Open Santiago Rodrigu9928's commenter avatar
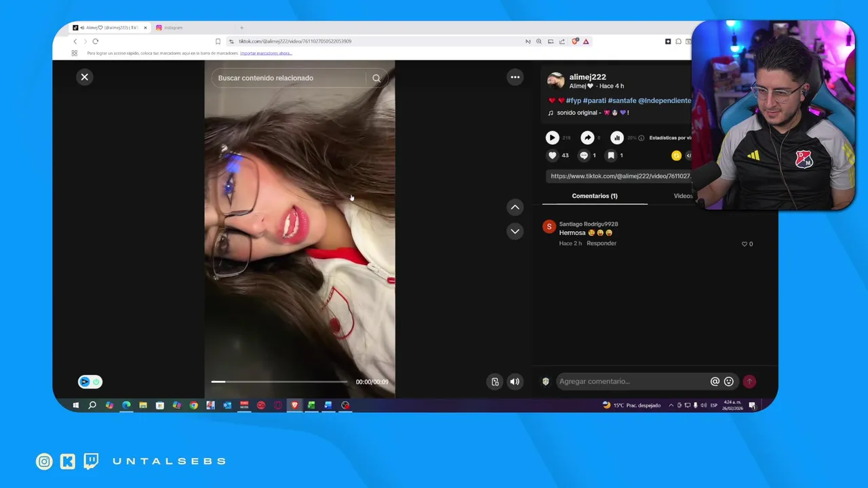Viewport: 868px width, 488px height. click(549, 227)
